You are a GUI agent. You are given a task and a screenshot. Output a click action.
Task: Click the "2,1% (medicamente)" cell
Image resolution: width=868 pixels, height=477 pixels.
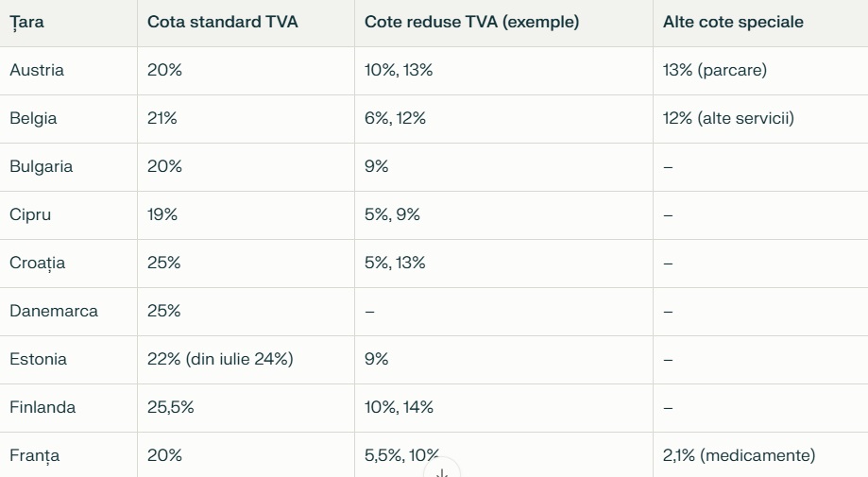click(x=739, y=456)
